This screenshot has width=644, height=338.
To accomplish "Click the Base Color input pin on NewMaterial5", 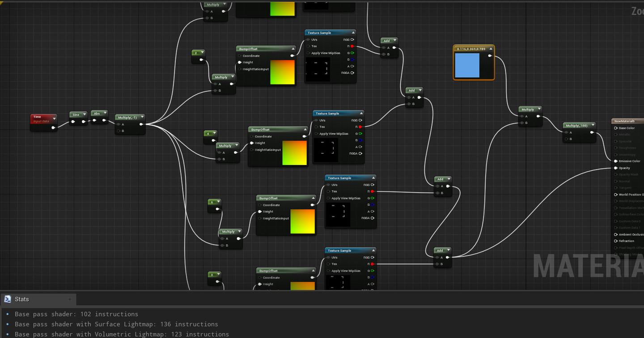I will [x=615, y=128].
